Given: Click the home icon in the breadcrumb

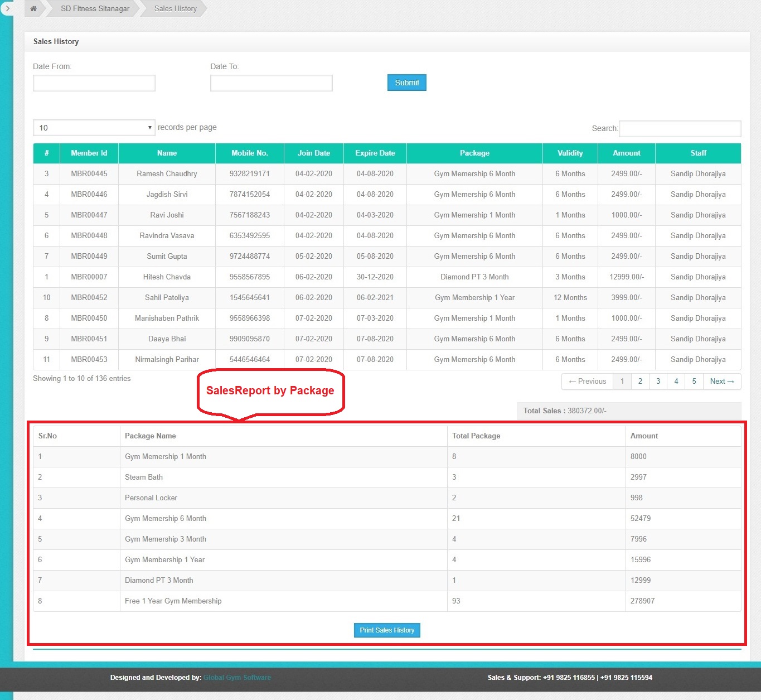Looking at the screenshot, I should pyautogui.click(x=33, y=8).
